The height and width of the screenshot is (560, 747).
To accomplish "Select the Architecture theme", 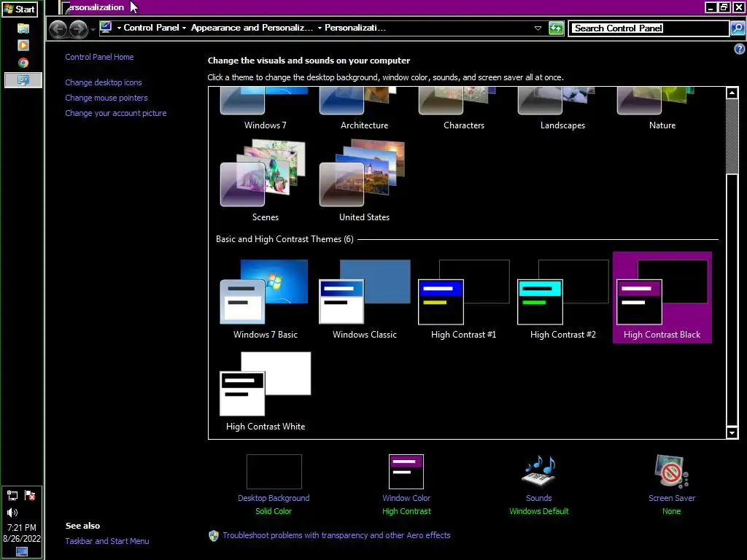I will [x=364, y=109].
